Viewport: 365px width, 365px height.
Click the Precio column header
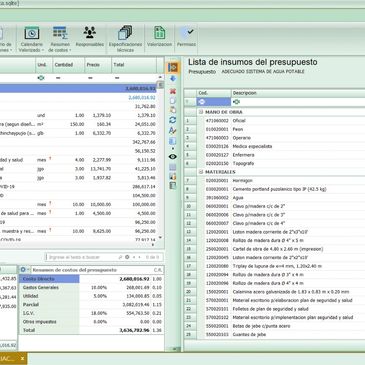[x=98, y=65]
